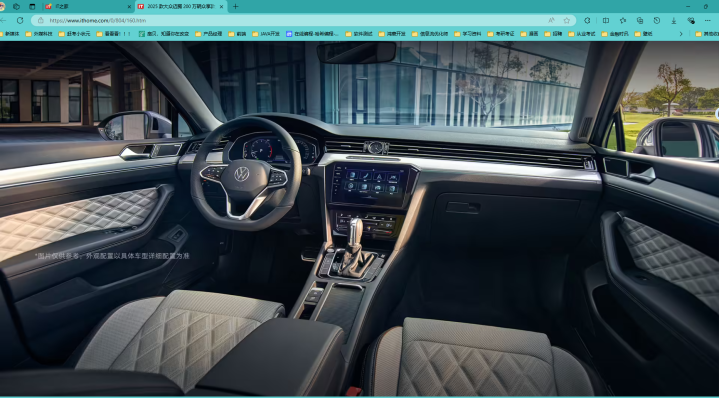Open the read aloud icon in address bar

tap(551, 20)
